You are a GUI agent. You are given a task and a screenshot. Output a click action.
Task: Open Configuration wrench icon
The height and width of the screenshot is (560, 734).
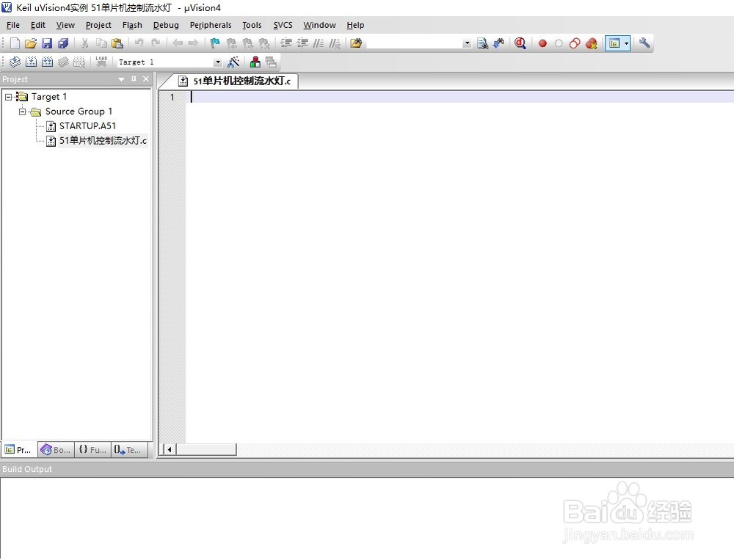[644, 43]
